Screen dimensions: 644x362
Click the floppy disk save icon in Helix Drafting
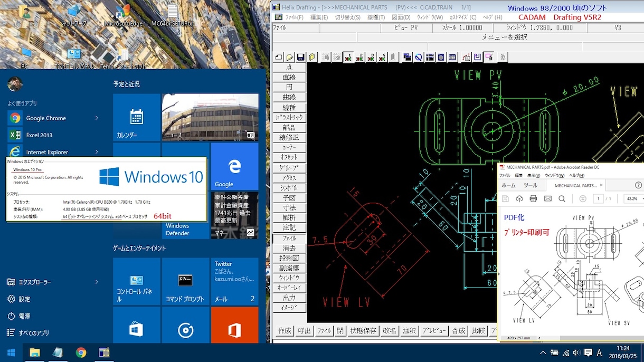tap(301, 57)
